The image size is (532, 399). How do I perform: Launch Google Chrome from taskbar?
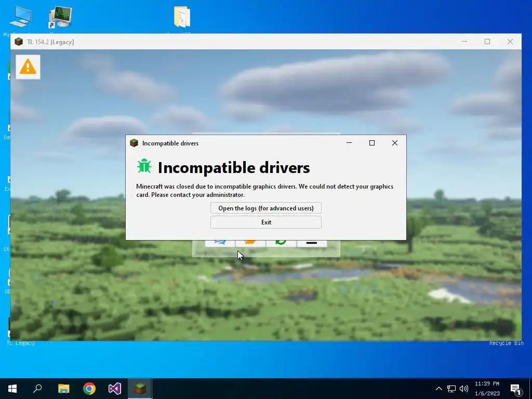[x=89, y=389]
